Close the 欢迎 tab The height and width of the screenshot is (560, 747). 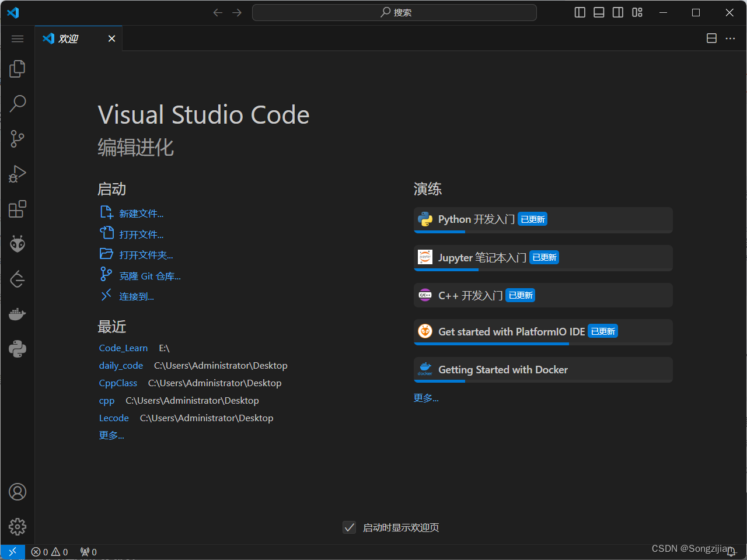tap(111, 38)
